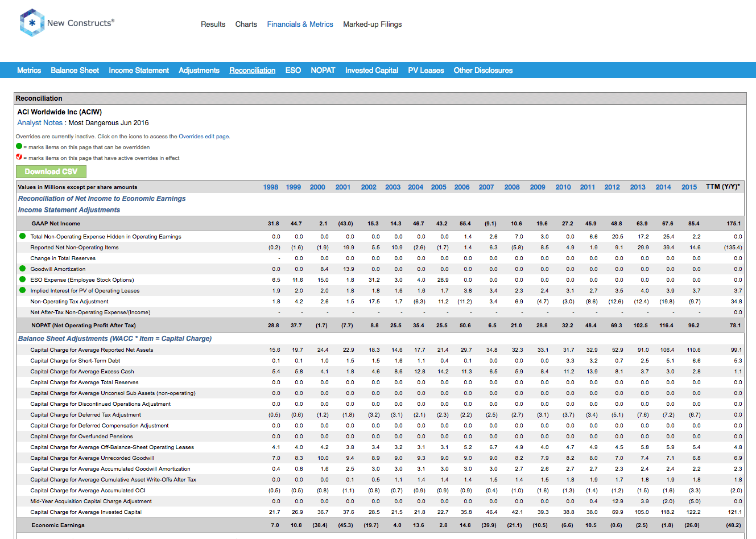Click Capital Charge for Overfunded Pensions label

81,437
